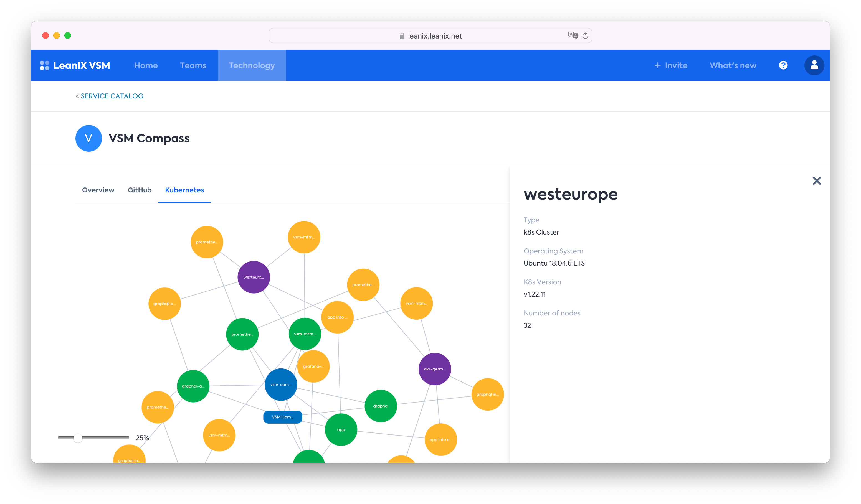Click the browser address bar
Image resolution: width=861 pixels, height=504 pixels.
pyautogui.click(x=430, y=35)
